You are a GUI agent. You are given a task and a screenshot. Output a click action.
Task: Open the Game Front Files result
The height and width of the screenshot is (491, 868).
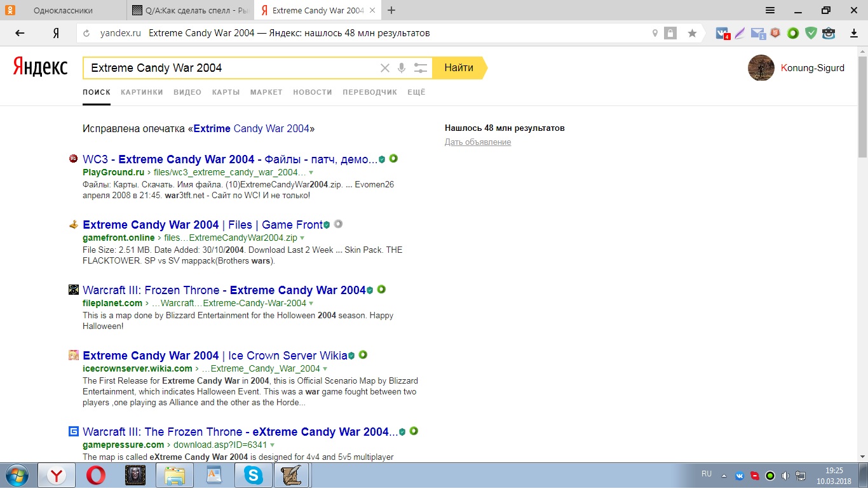tap(203, 225)
